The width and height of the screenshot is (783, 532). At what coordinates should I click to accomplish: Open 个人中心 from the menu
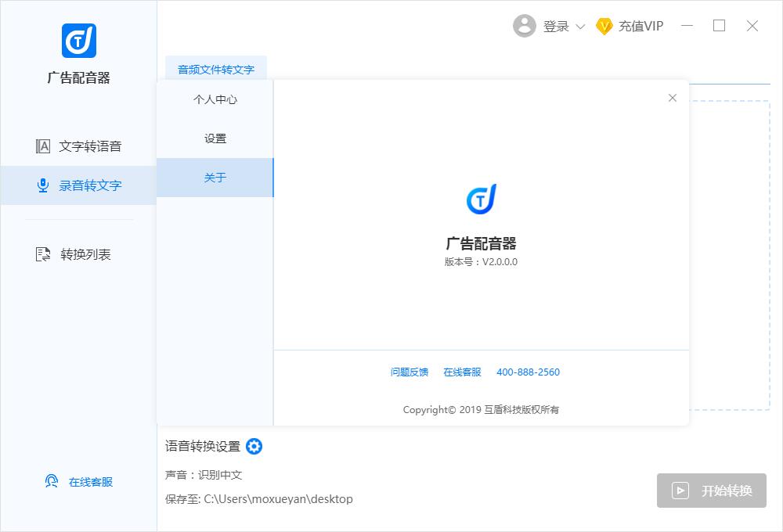215,99
